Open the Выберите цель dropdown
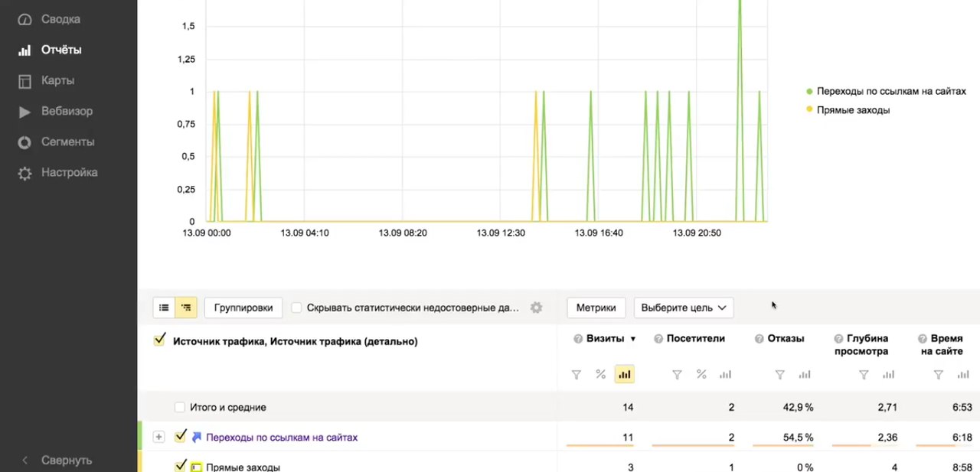This screenshot has width=980, height=472. [684, 308]
